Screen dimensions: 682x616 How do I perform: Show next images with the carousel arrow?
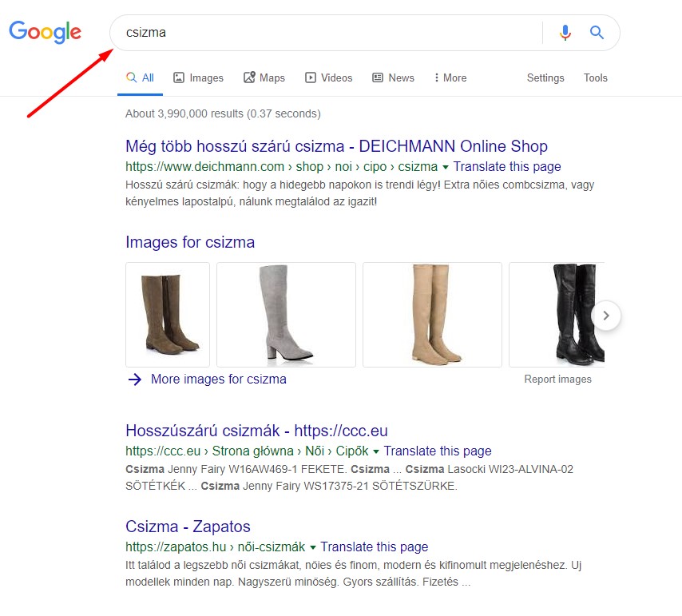click(x=606, y=316)
